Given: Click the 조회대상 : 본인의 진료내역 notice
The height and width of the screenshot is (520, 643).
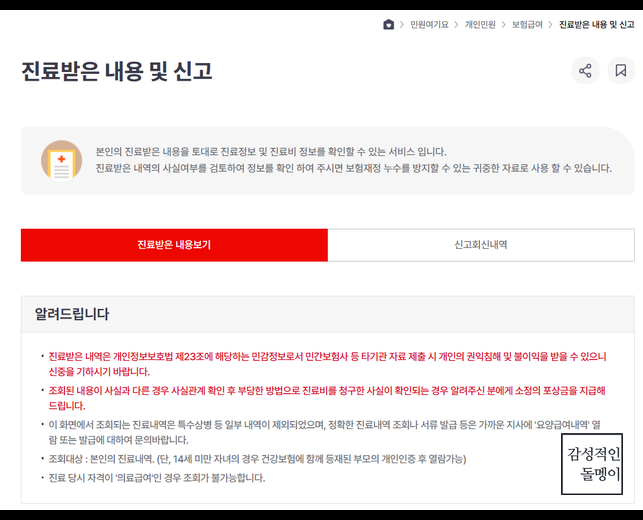Looking at the screenshot, I should (x=257, y=458).
